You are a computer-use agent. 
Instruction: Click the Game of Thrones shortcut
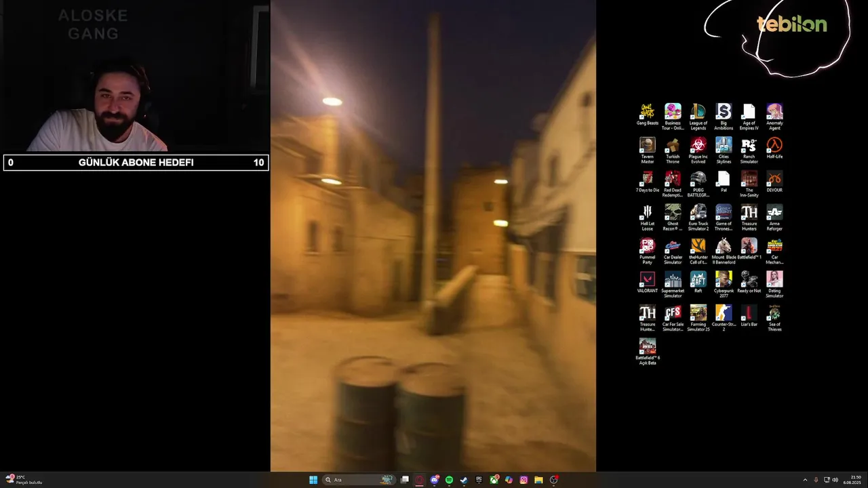724,218
